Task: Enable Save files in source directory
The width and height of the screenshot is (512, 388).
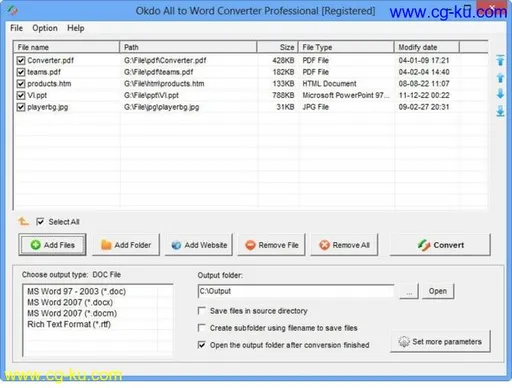Action: coord(201,311)
